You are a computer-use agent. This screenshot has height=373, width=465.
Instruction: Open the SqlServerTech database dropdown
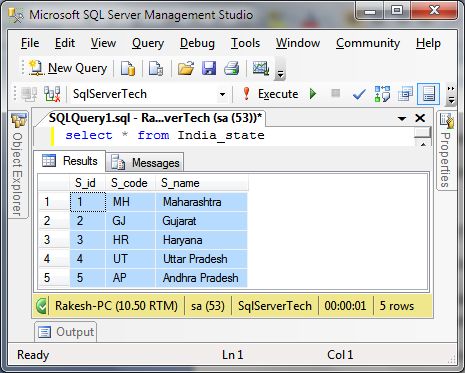click(222, 94)
